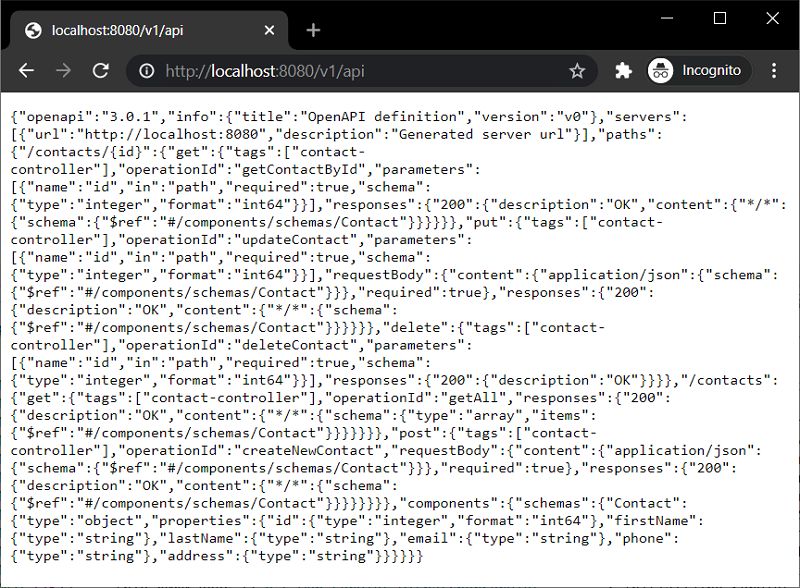This screenshot has width=800, height=588.
Task: Click the "Generated server url" description text
Action: coord(481,134)
